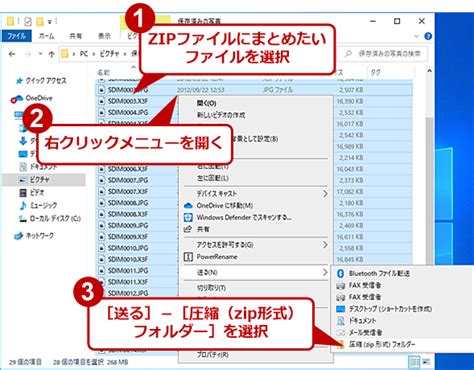Expand the chevron after PC in address bar

[94, 54]
